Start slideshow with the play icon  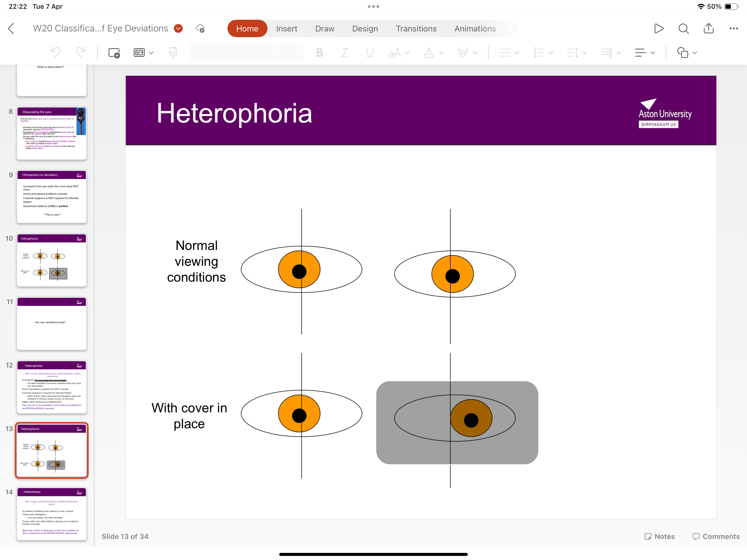(658, 28)
